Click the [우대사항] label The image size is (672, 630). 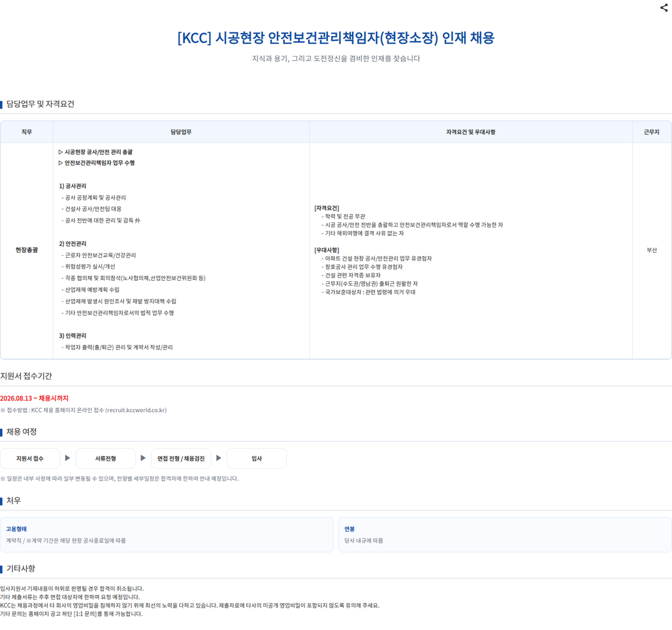[x=327, y=250]
